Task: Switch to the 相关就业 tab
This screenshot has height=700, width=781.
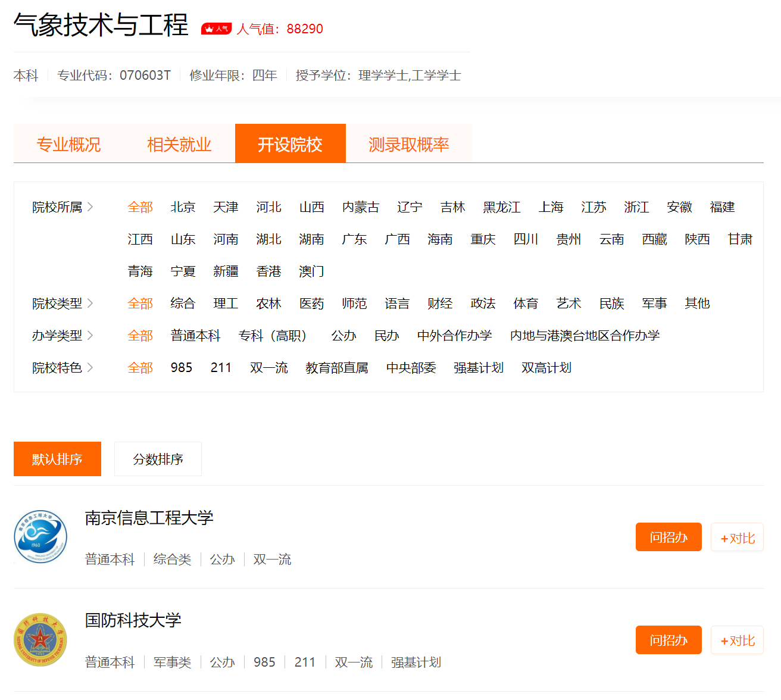Action: point(180,144)
